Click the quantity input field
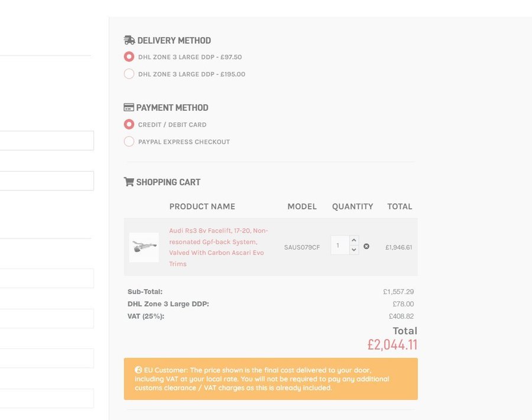Viewport: 532px width, 420px height. coord(340,245)
